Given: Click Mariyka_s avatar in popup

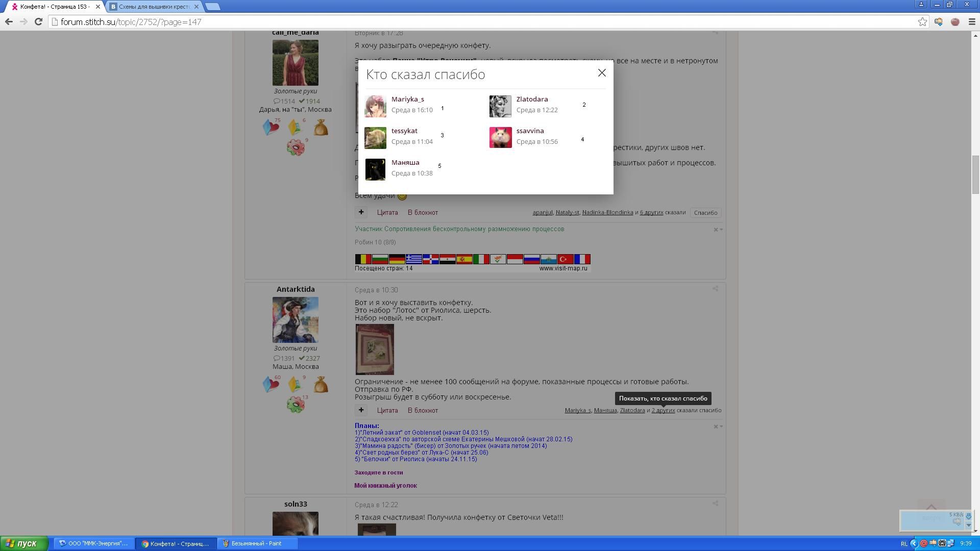Looking at the screenshot, I should pyautogui.click(x=375, y=106).
